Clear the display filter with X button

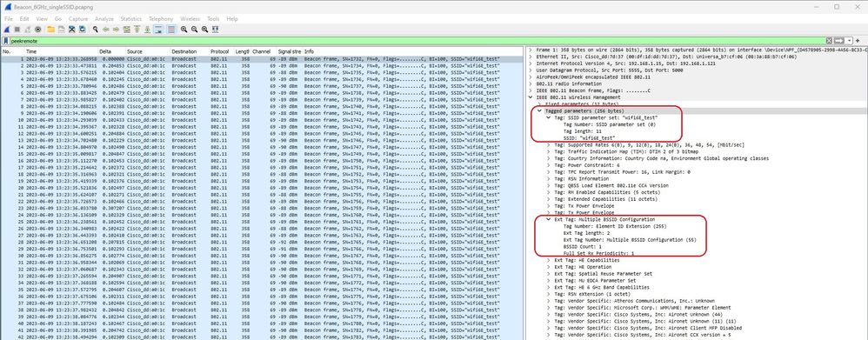(x=829, y=41)
